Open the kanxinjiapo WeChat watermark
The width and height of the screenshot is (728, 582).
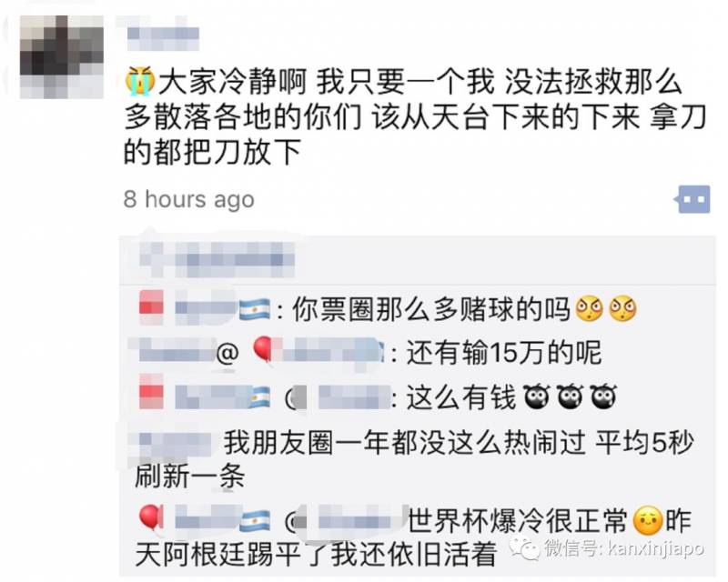click(608, 548)
